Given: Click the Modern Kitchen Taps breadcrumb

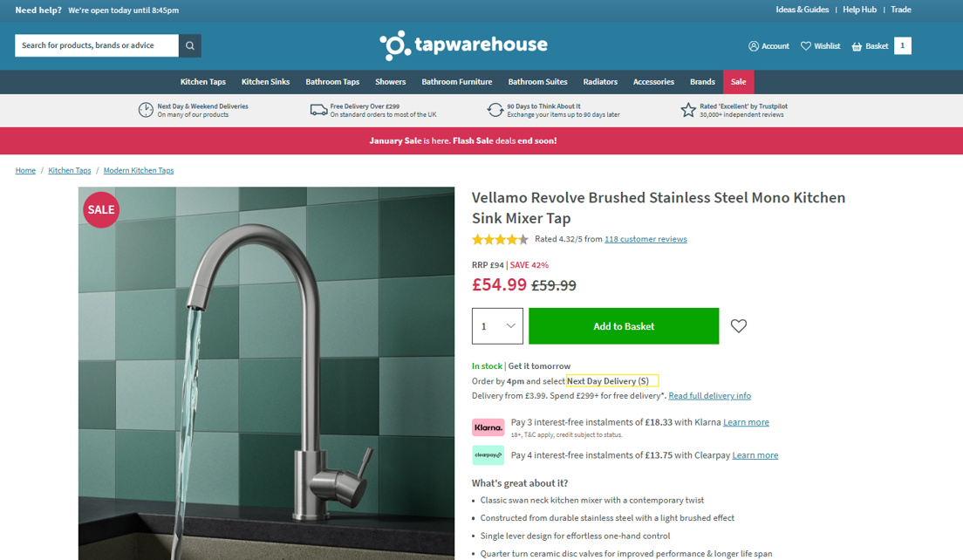Looking at the screenshot, I should point(139,171).
